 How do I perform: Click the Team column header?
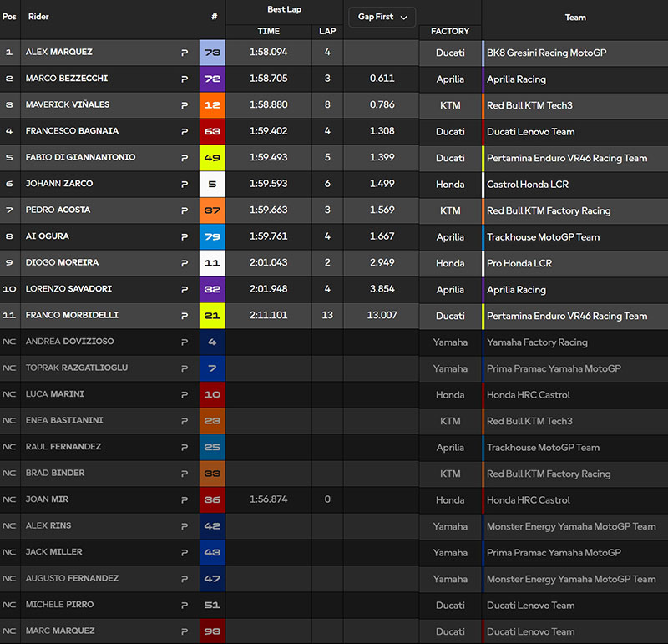coord(574,17)
